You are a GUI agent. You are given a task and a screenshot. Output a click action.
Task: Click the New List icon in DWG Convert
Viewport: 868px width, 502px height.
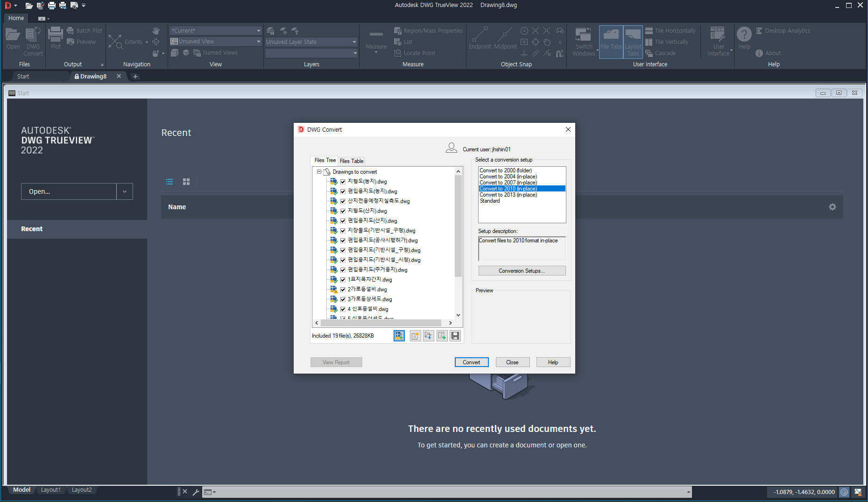pyautogui.click(x=415, y=336)
